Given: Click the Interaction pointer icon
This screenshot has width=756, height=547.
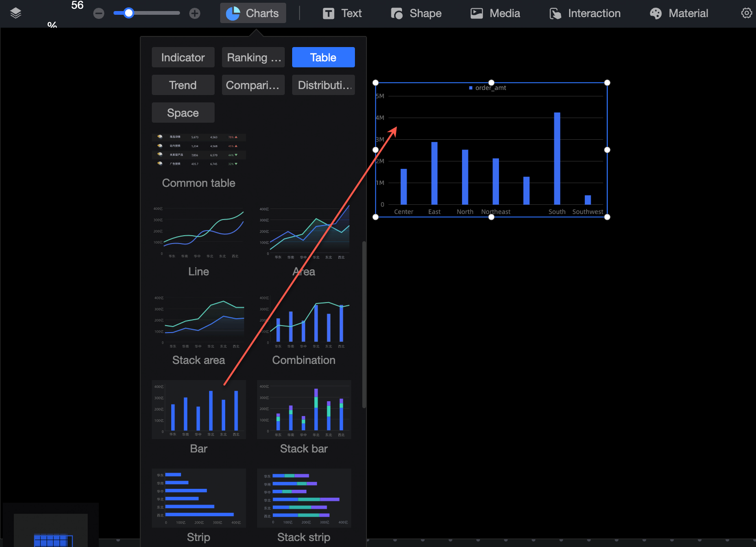Looking at the screenshot, I should click(555, 14).
